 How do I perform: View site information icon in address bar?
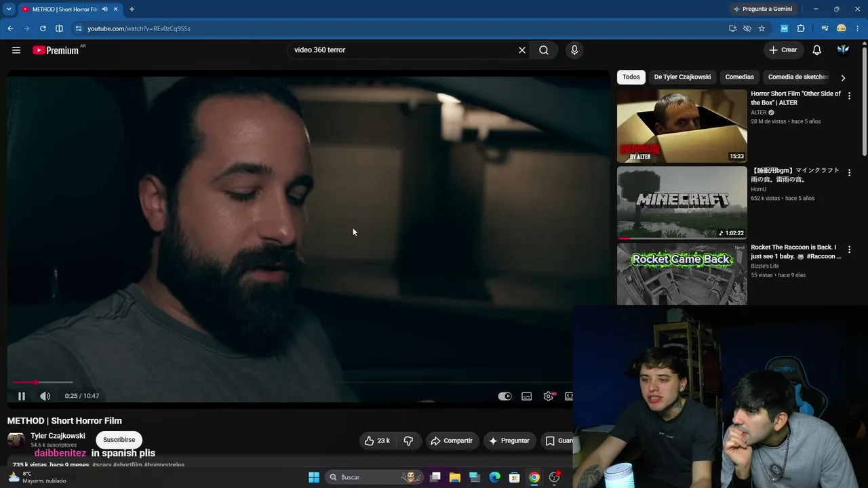(x=79, y=28)
